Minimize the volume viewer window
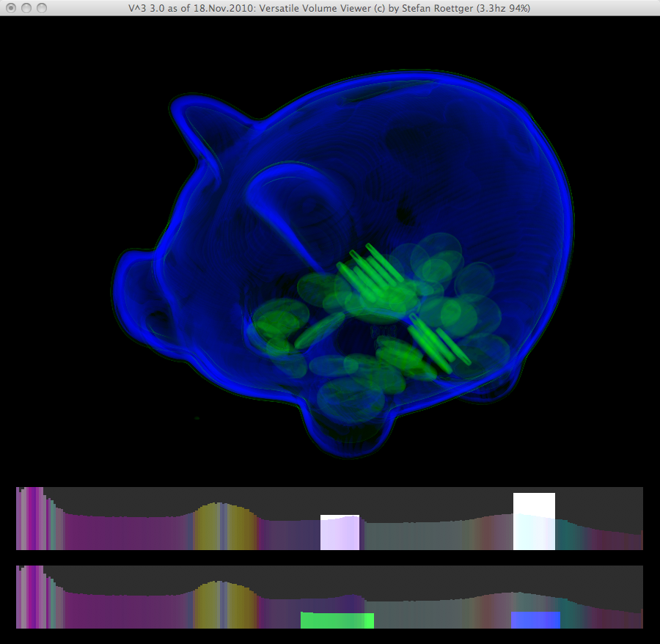 tap(26, 8)
